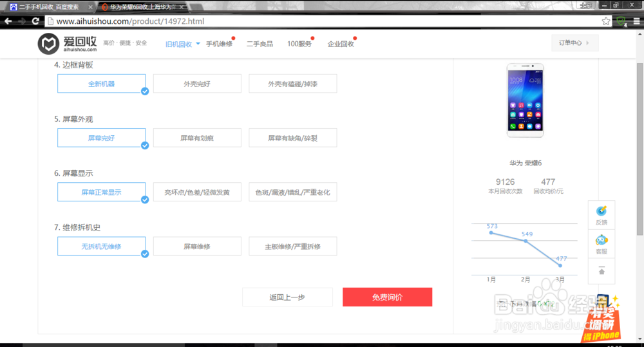
Task: Click the page vertical scrollbar thumb
Action: click(x=640, y=149)
